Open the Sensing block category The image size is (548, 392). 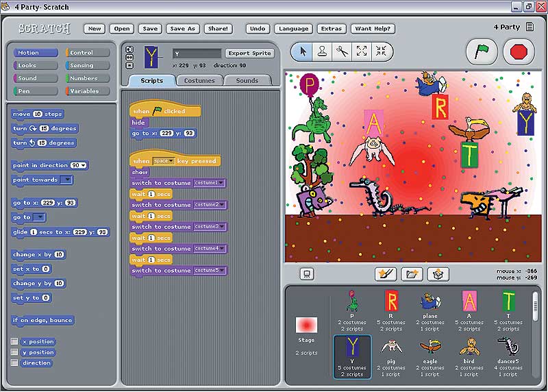tap(88, 65)
